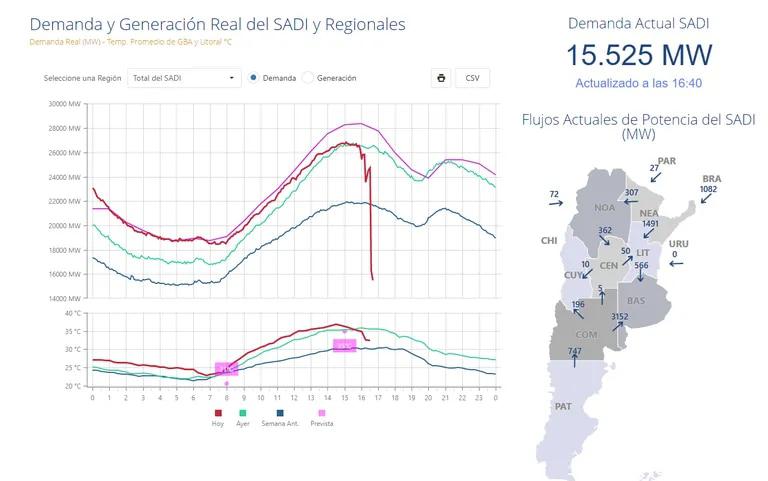
Task: Click the 747 flow arrow above PAT
Action: click(574, 361)
